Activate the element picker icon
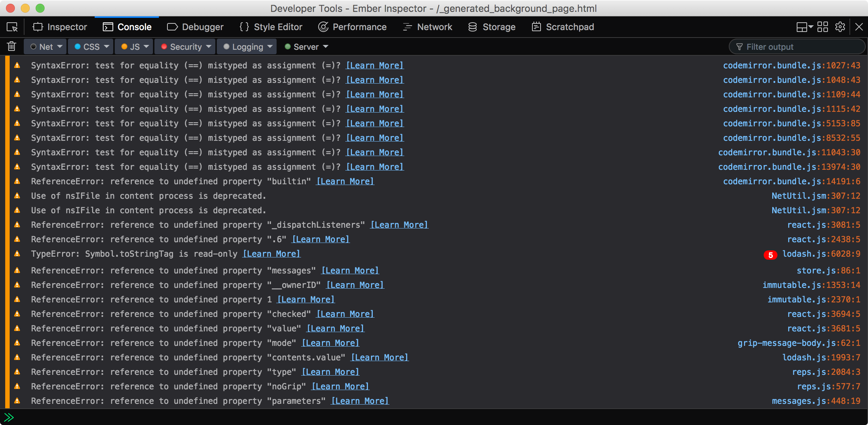Image resolution: width=868 pixels, height=425 pixels. [12, 27]
